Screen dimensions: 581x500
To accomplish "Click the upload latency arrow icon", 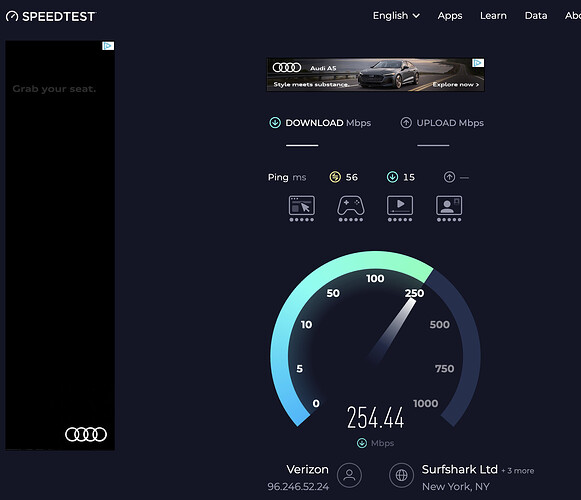I will coord(449,177).
